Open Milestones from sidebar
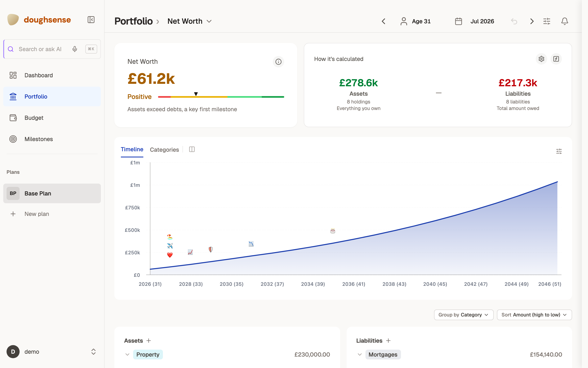 [x=52, y=139]
